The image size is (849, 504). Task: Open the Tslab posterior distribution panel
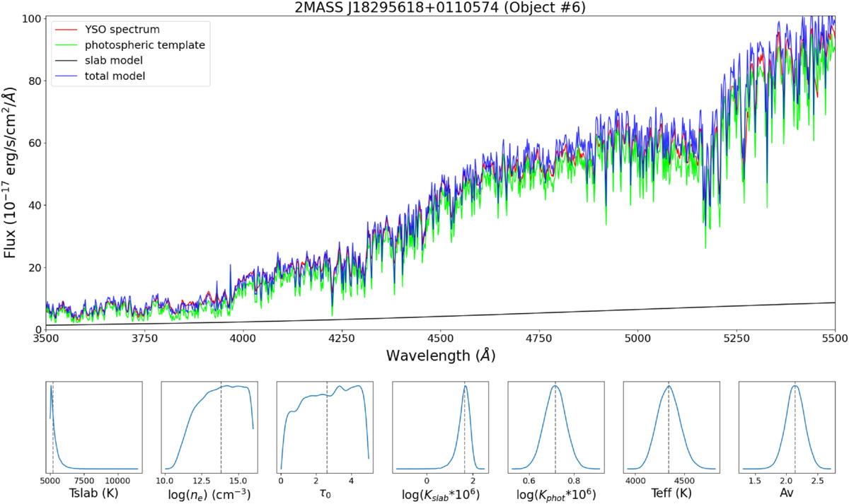(x=94, y=427)
